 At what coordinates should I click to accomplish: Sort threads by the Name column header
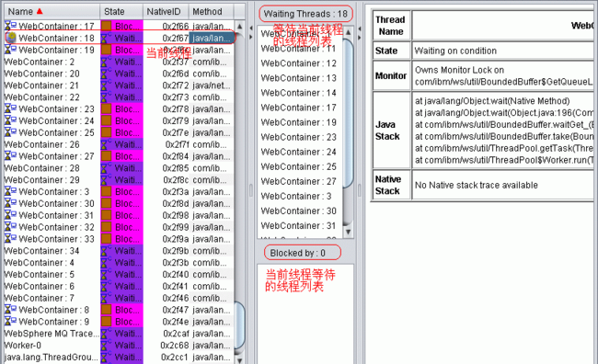tap(52, 11)
